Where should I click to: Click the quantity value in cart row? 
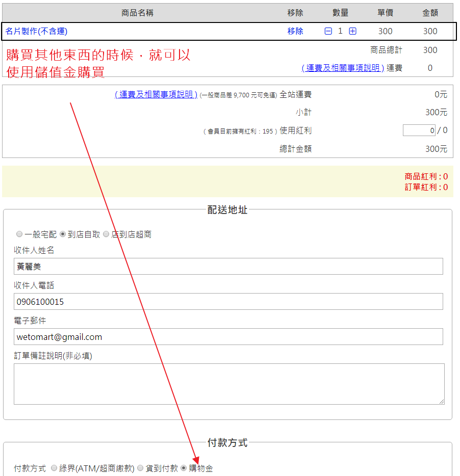(340, 31)
